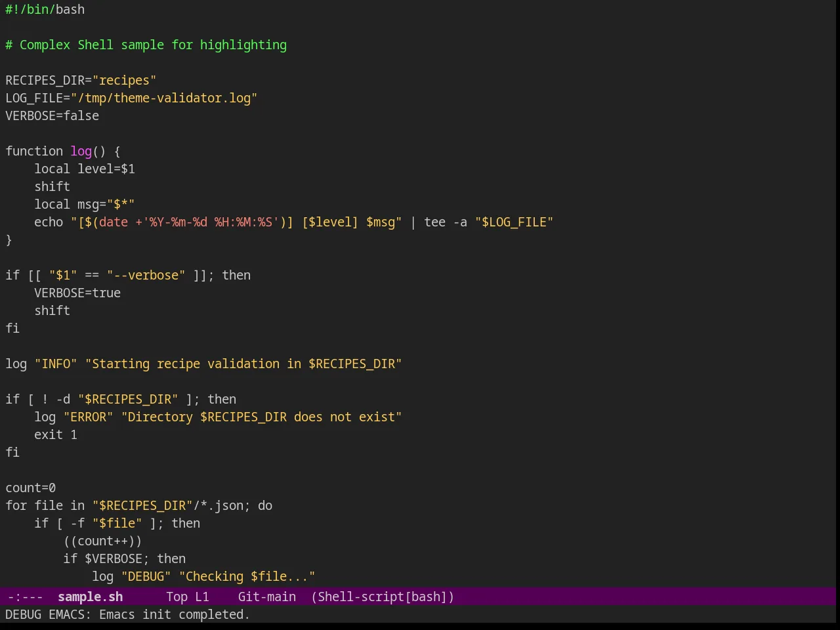Click the "ERROR" string in the log call
840x630 pixels.
coord(88,417)
